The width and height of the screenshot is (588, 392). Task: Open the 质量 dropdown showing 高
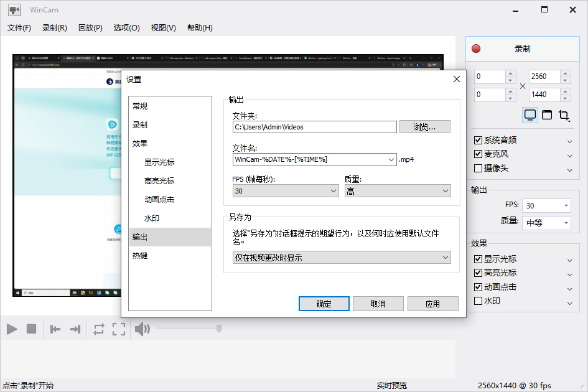(x=398, y=191)
